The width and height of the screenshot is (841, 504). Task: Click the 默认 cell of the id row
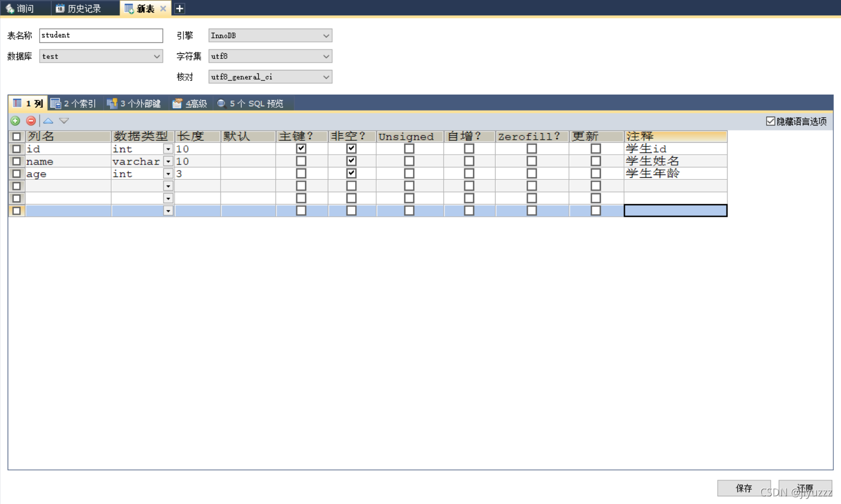pos(248,149)
